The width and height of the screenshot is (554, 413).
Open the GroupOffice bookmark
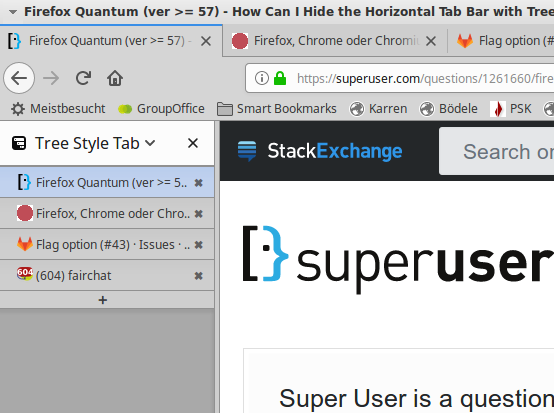tap(161, 109)
